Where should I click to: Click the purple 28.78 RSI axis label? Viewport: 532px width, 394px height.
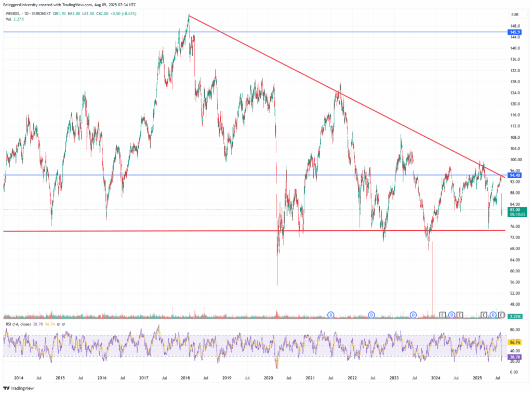tap(515, 357)
